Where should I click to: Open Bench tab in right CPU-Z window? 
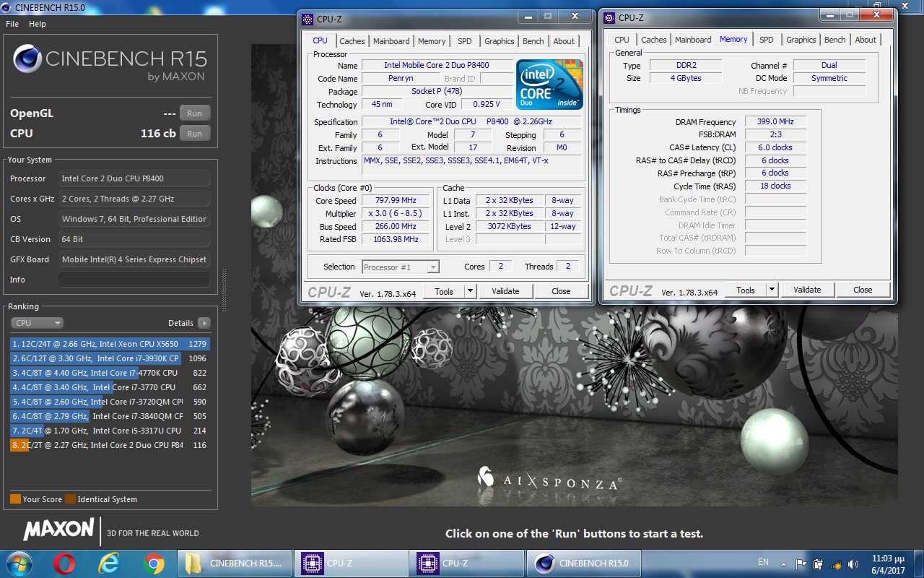tap(835, 40)
